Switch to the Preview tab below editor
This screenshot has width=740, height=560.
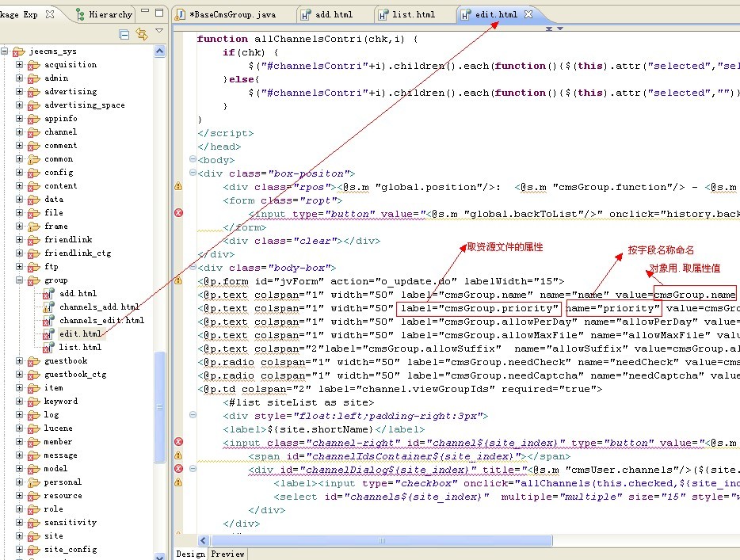click(x=227, y=554)
